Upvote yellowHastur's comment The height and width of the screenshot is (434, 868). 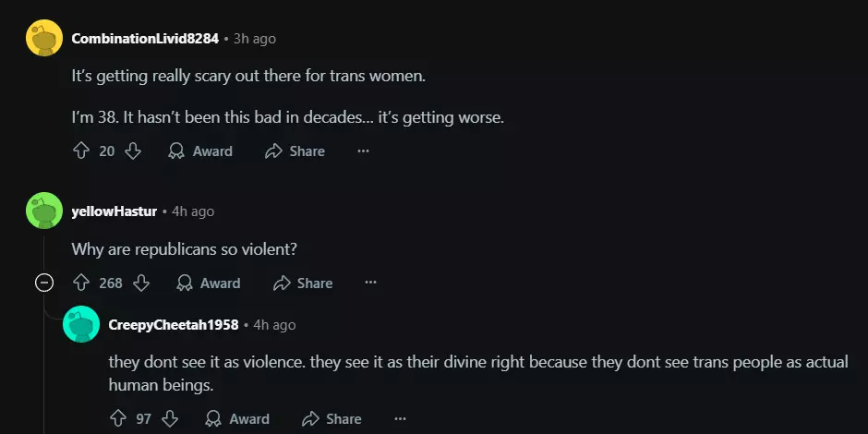pyautogui.click(x=80, y=283)
